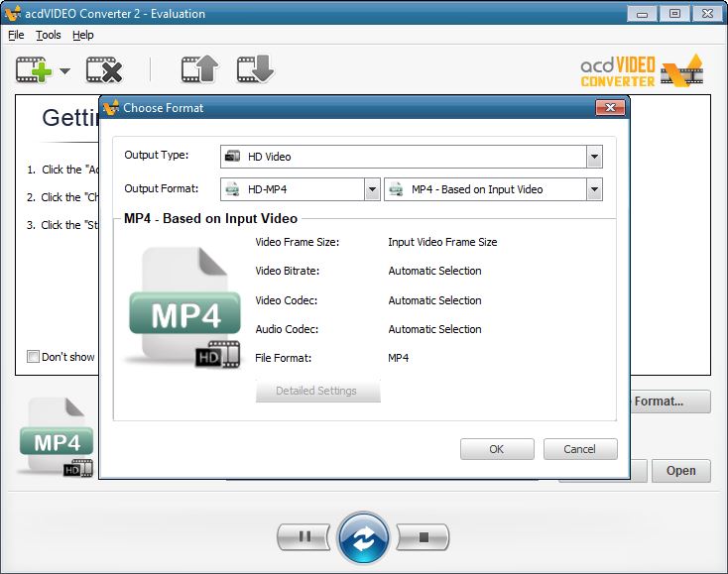Click the Add video files icon
Image resolution: width=728 pixels, height=574 pixels.
34,70
